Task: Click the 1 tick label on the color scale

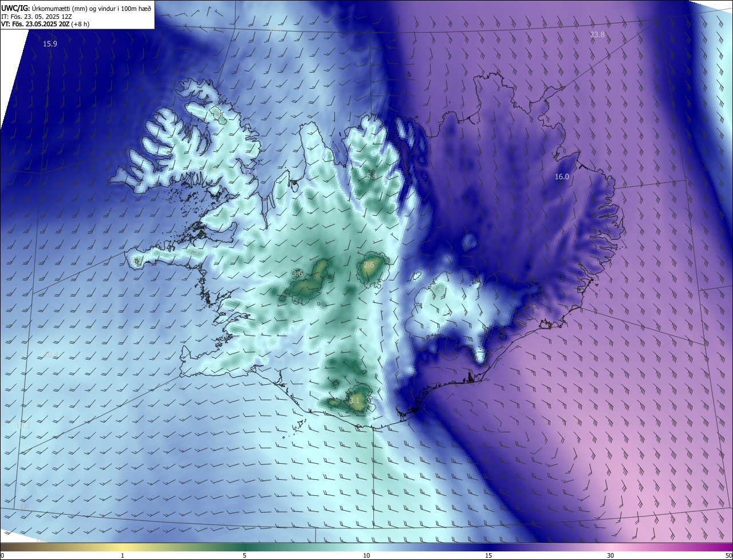Action: click(x=123, y=556)
